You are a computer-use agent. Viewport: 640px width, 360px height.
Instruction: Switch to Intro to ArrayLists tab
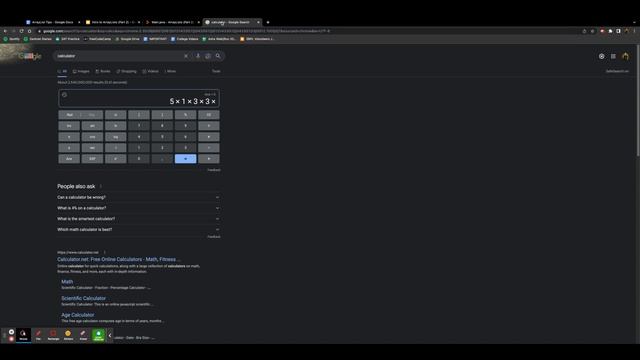[112, 22]
